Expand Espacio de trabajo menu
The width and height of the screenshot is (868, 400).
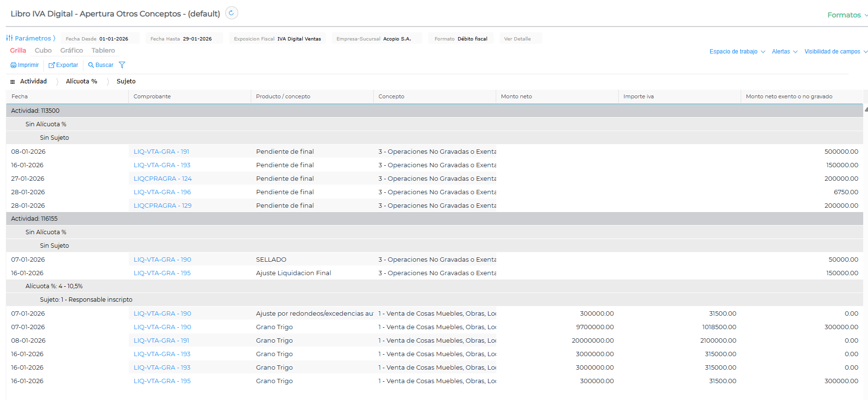point(737,52)
